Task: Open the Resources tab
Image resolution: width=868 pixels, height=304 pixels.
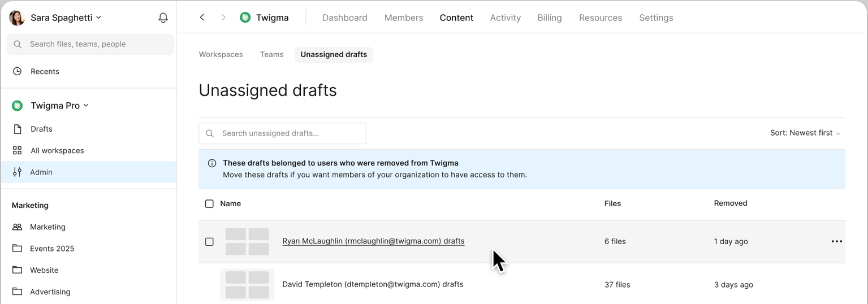Action: pos(601,18)
